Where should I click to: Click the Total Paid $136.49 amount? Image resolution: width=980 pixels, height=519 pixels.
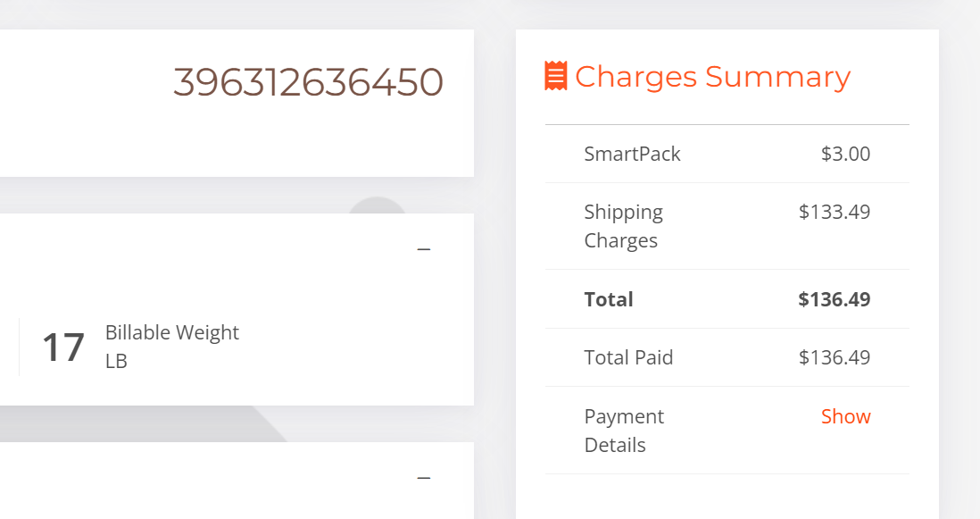click(835, 357)
